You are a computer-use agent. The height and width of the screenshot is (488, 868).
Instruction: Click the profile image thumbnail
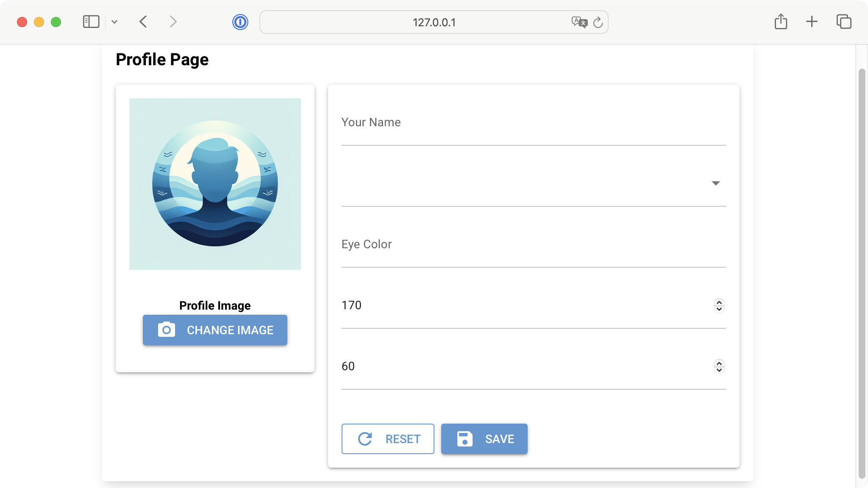(215, 183)
